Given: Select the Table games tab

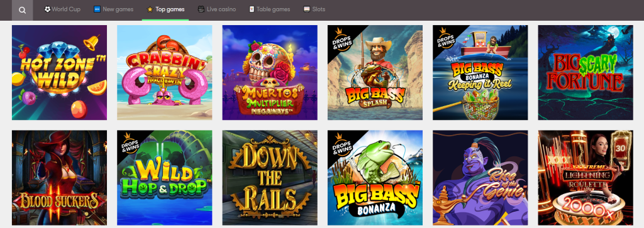Looking at the screenshot, I should coord(269,9).
